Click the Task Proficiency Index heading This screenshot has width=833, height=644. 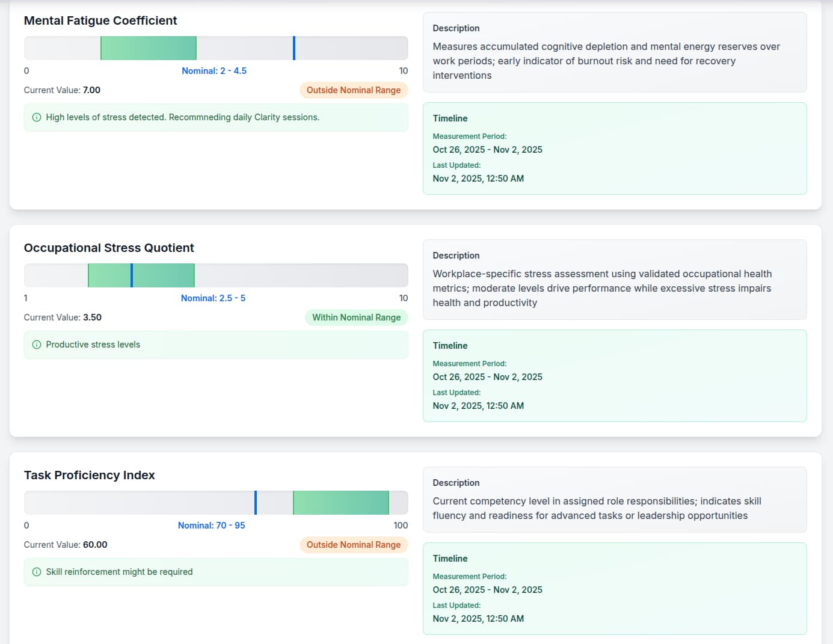point(90,475)
